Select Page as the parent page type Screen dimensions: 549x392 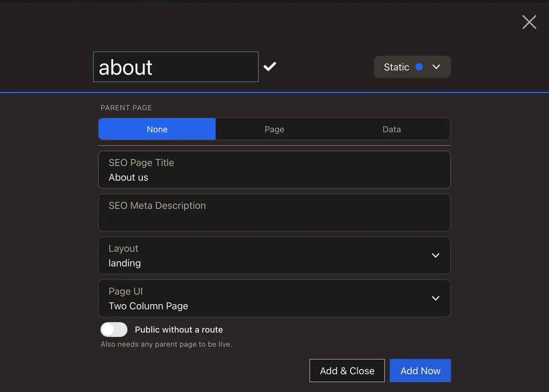[274, 129]
